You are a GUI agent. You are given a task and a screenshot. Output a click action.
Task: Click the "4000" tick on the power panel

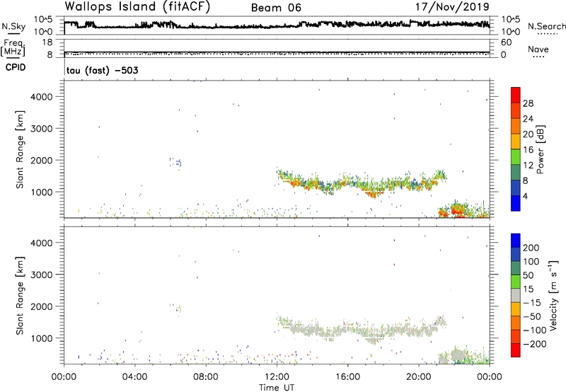tap(42, 97)
